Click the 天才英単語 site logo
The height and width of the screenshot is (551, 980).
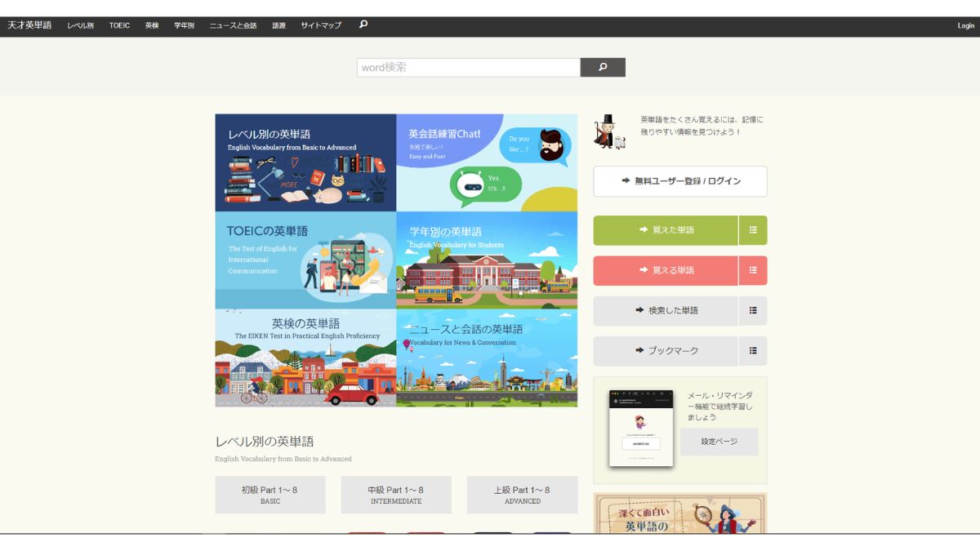click(29, 25)
